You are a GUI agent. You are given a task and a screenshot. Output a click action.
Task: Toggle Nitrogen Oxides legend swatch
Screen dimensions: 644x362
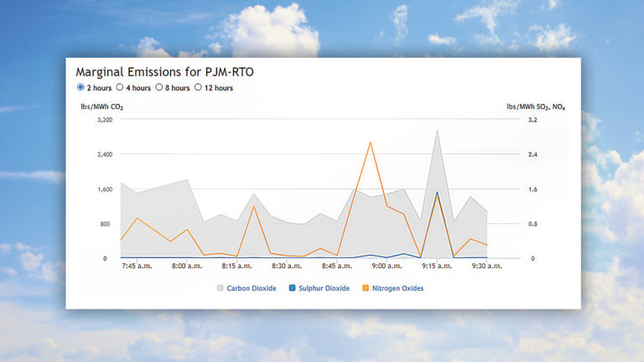click(366, 287)
